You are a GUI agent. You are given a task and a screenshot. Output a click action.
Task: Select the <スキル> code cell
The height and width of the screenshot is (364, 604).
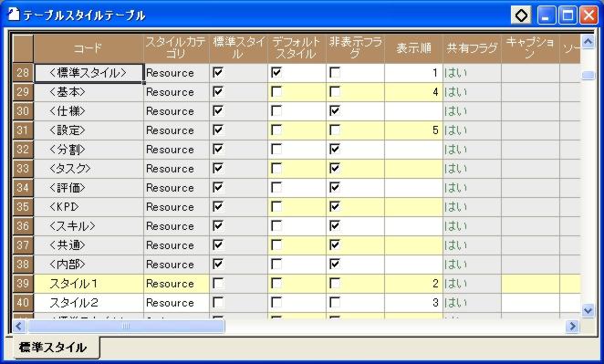tap(89, 226)
